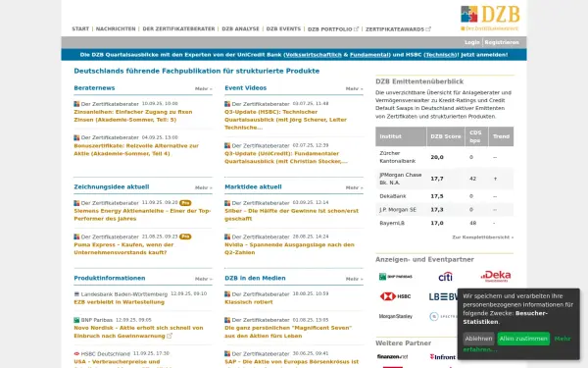Screen dimensions: 588x368
Task: Select DekaBank table row
Action: point(444,196)
